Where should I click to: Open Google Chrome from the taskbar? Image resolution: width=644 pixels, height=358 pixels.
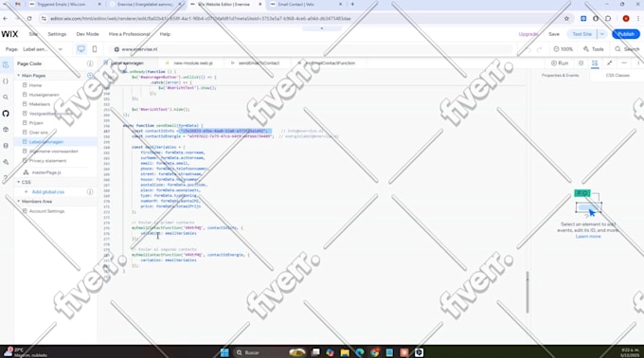pos(375,352)
